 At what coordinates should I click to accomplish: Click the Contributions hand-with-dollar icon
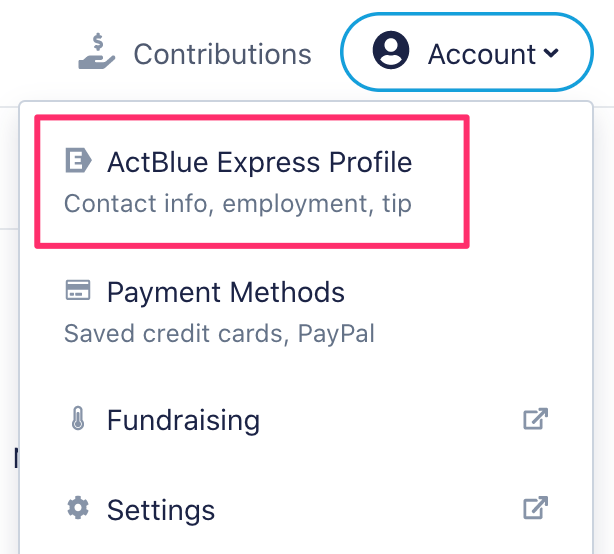coord(97,52)
